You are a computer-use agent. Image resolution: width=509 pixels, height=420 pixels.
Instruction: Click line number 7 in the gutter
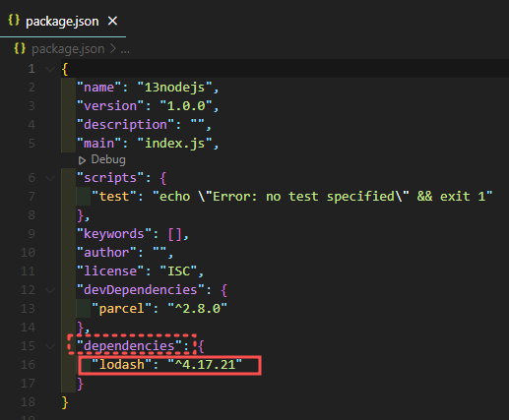pos(32,197)
